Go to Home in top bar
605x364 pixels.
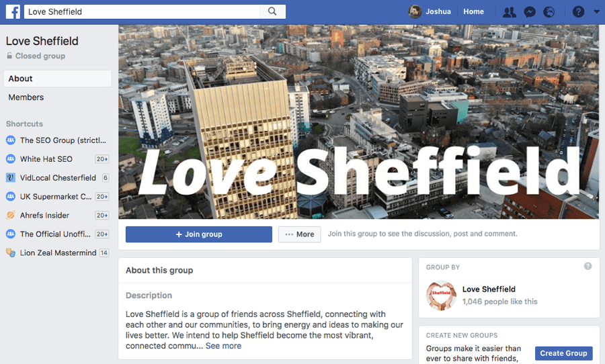tap(473, 11)
